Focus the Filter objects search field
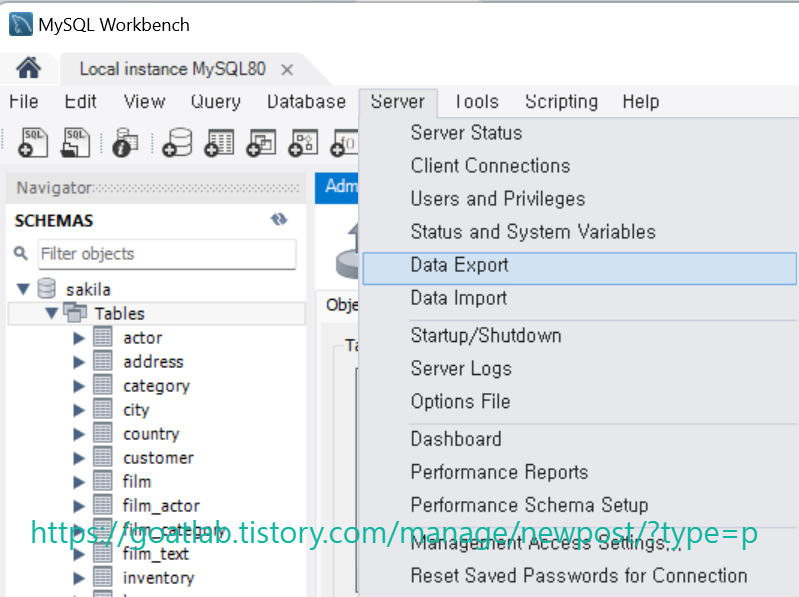The image size is (799, 597). [x=167, y=254]
